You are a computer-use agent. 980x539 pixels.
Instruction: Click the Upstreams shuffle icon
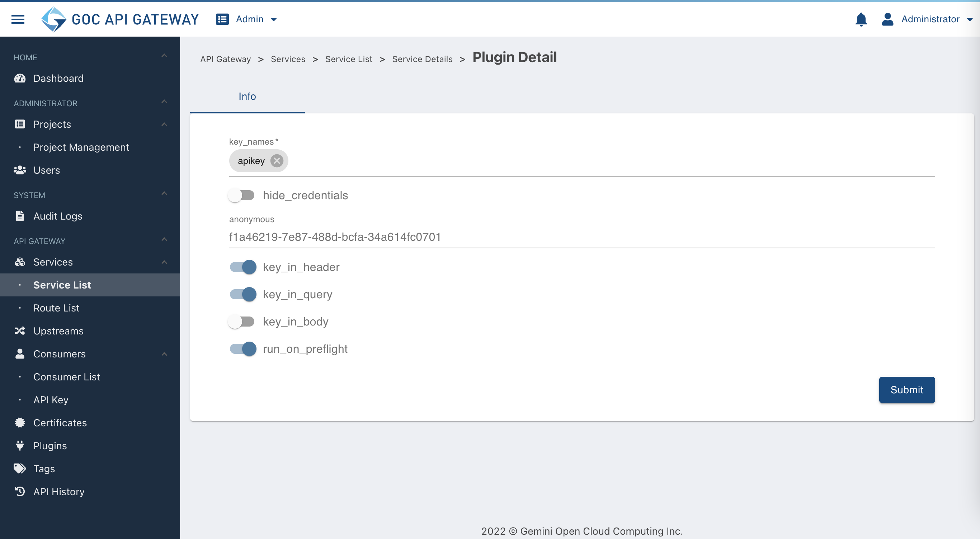coord(20,331)
